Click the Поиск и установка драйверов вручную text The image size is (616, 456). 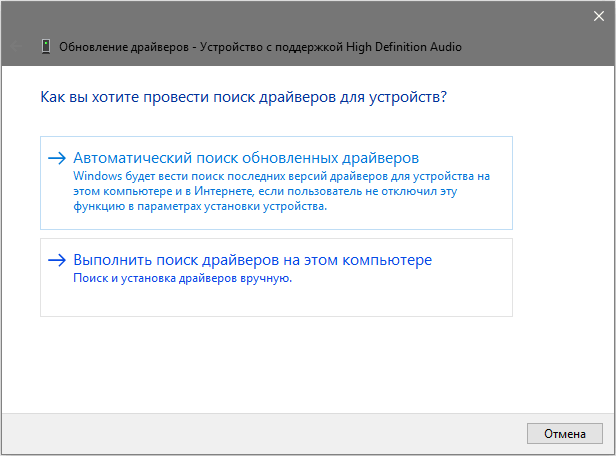(183, 278)
